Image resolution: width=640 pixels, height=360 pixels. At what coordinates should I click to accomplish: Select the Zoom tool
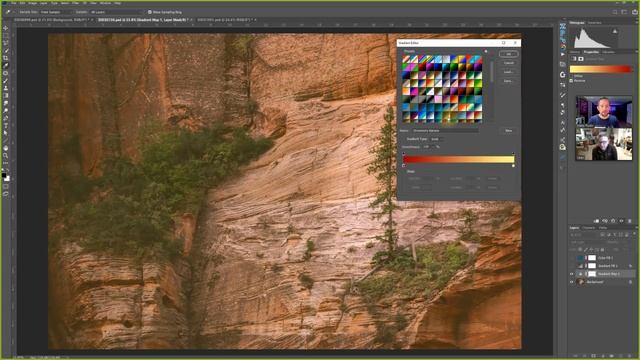tap(6, 155)
